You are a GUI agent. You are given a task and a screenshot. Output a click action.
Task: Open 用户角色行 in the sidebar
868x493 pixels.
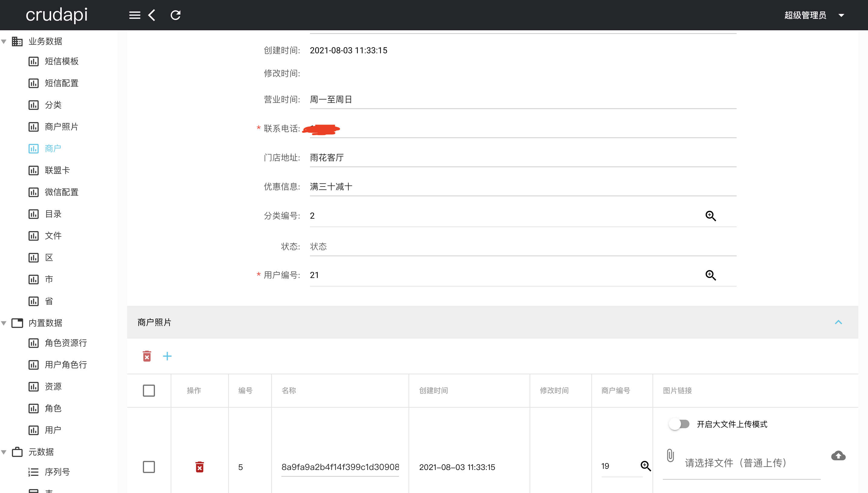point(66,365)
